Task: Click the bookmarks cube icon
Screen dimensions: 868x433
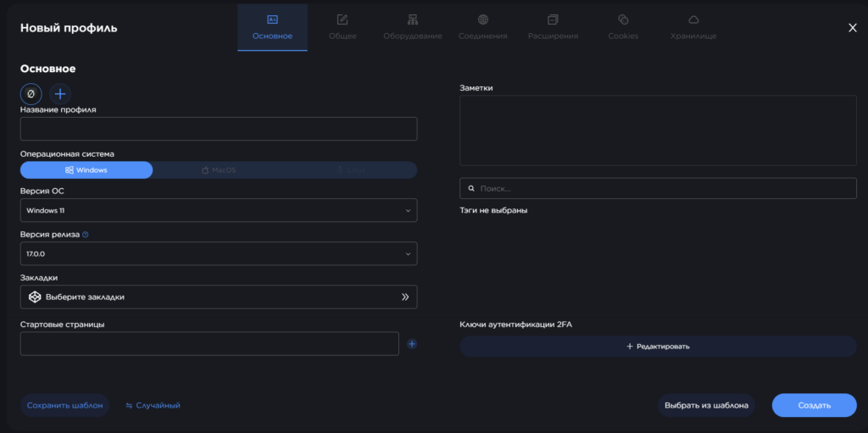Action: [x=35, y=297]
